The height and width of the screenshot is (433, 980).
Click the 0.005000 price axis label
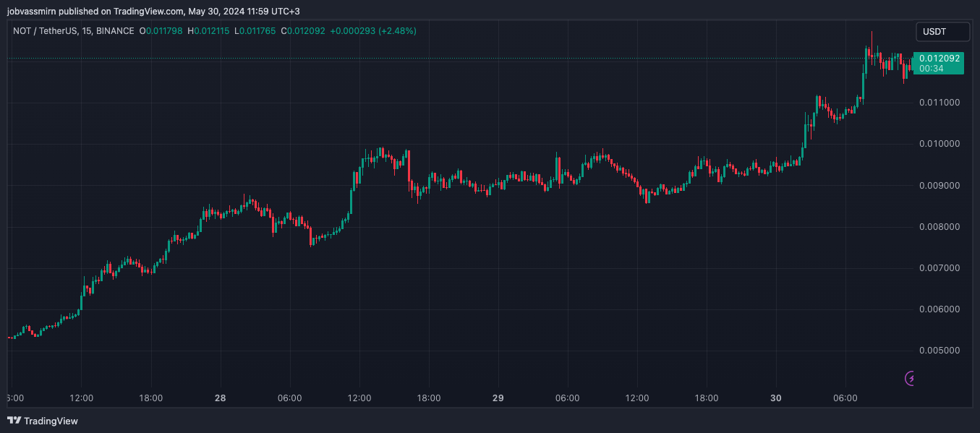(939, 351)
